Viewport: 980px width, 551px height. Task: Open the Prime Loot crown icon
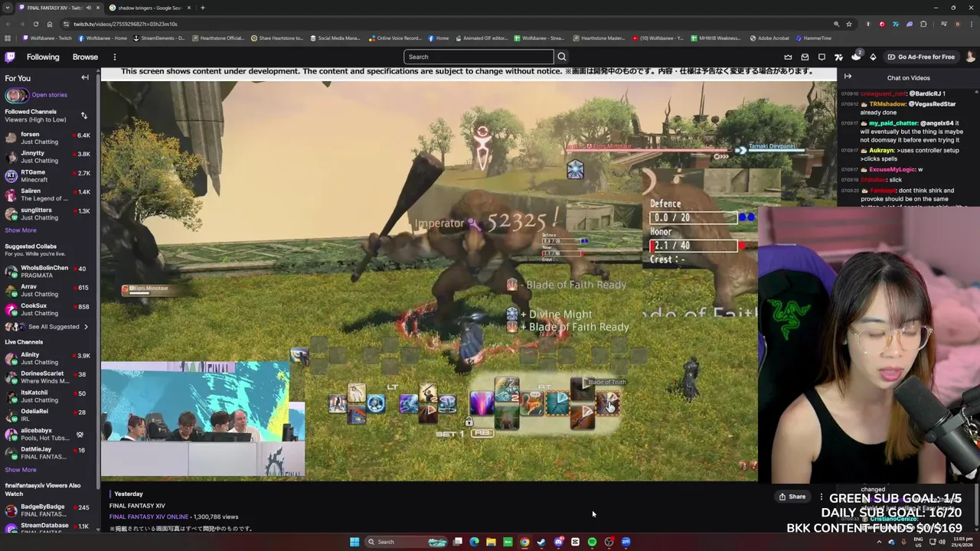pos(788,57)
